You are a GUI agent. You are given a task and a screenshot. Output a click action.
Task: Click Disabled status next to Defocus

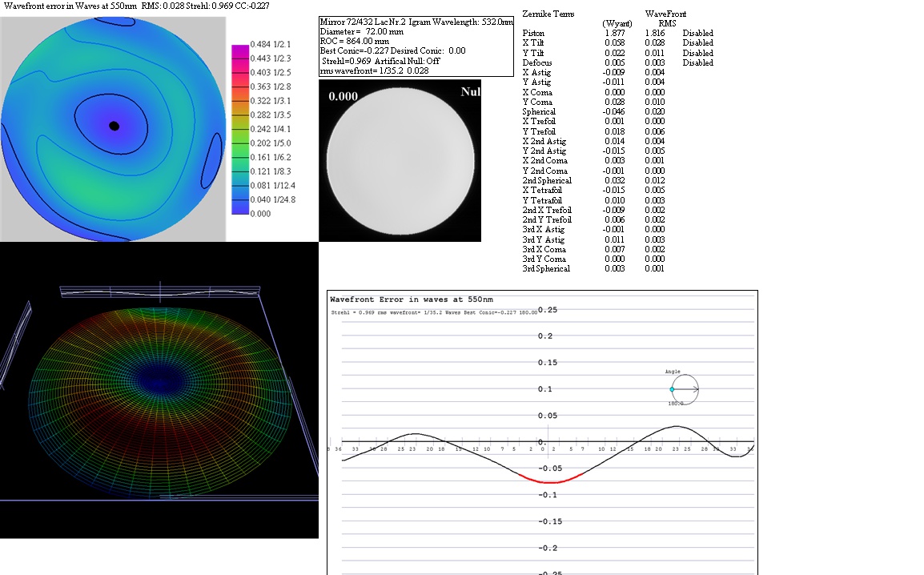[697, 62]
